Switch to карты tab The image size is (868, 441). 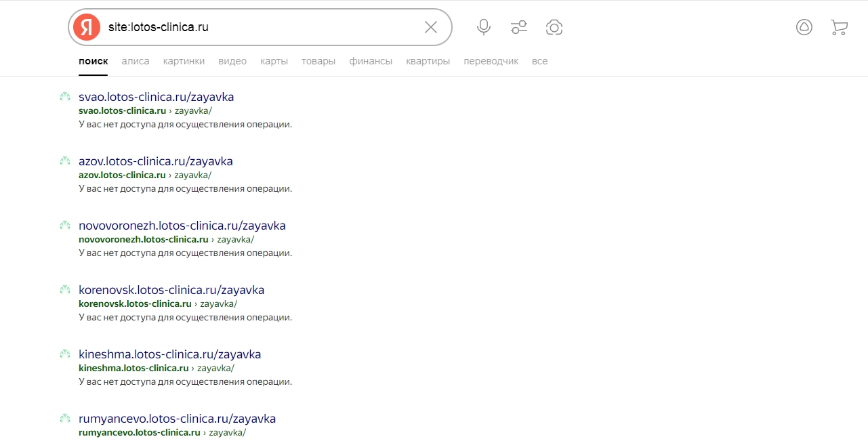point(274,61)
